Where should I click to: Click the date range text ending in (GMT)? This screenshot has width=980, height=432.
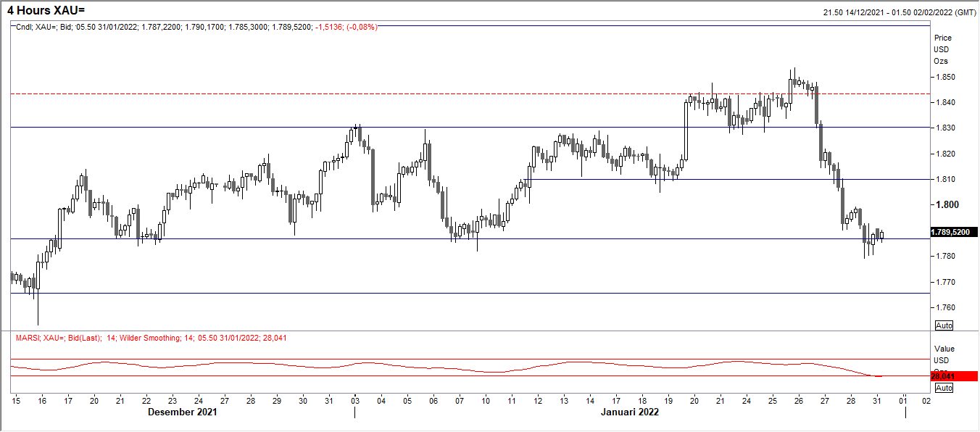(898, 12)
